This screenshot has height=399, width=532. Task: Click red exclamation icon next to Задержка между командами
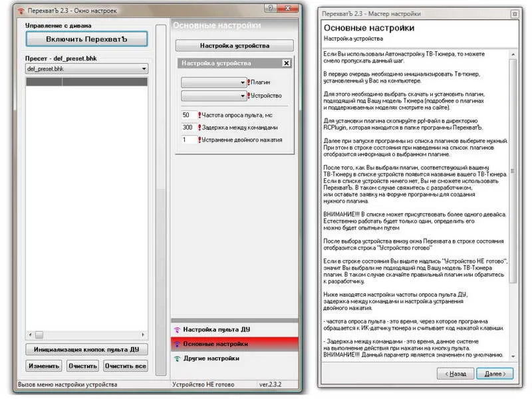(199, 128)
